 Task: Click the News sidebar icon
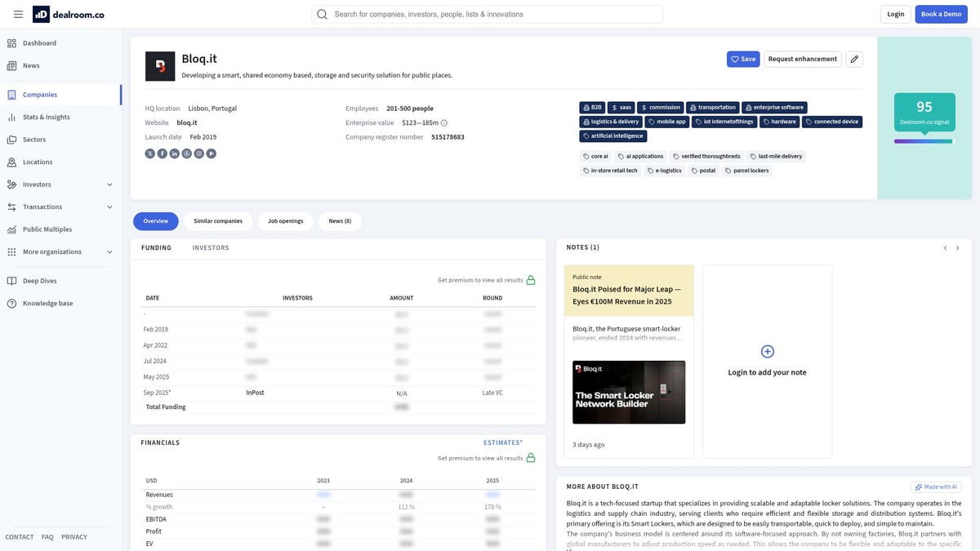pos(12,65)
